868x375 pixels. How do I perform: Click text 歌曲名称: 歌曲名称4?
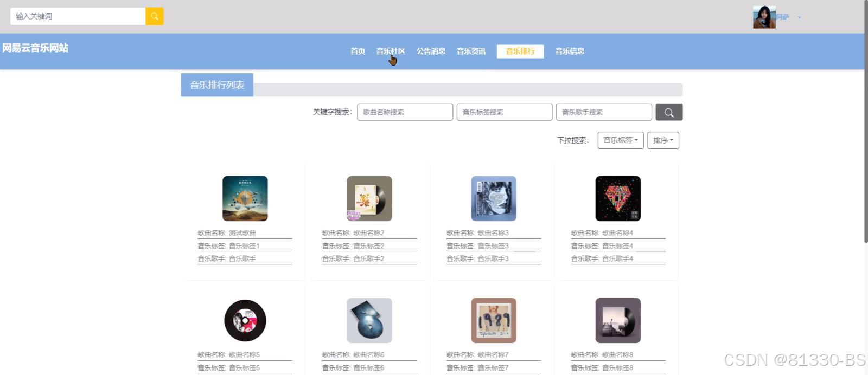[602, 233]
